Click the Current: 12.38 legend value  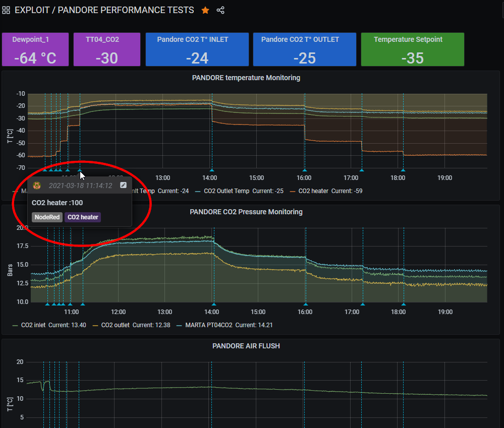[151, 325]
